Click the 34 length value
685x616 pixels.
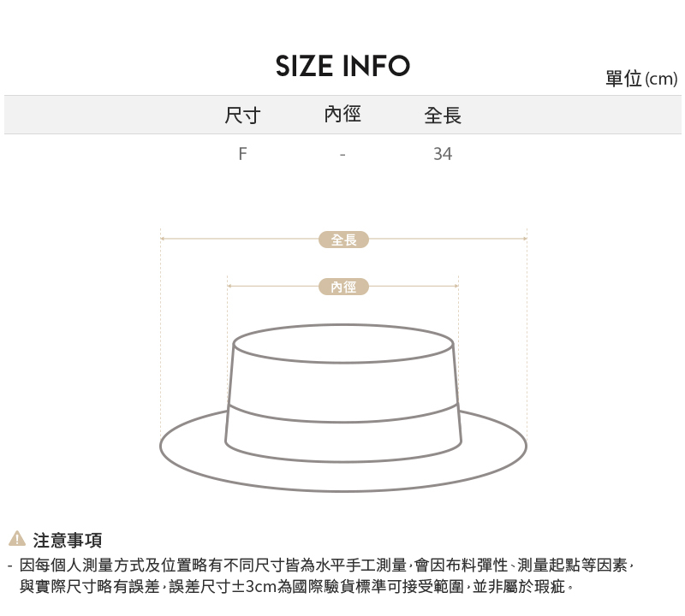coord(443,154)
